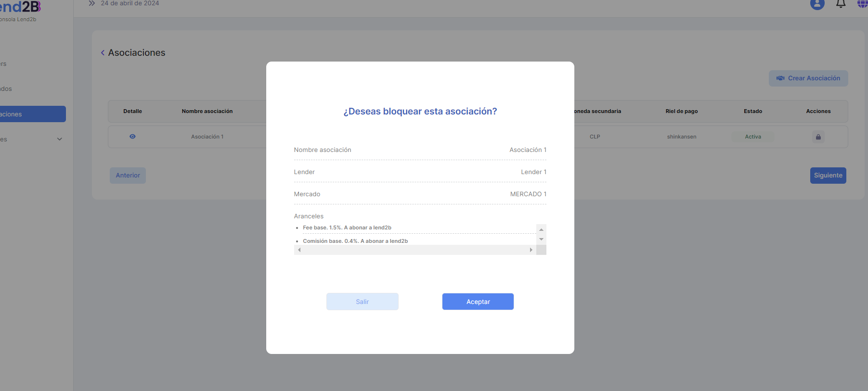Click the double chevron sidebar toggle
868x391 pixels.
91,3
